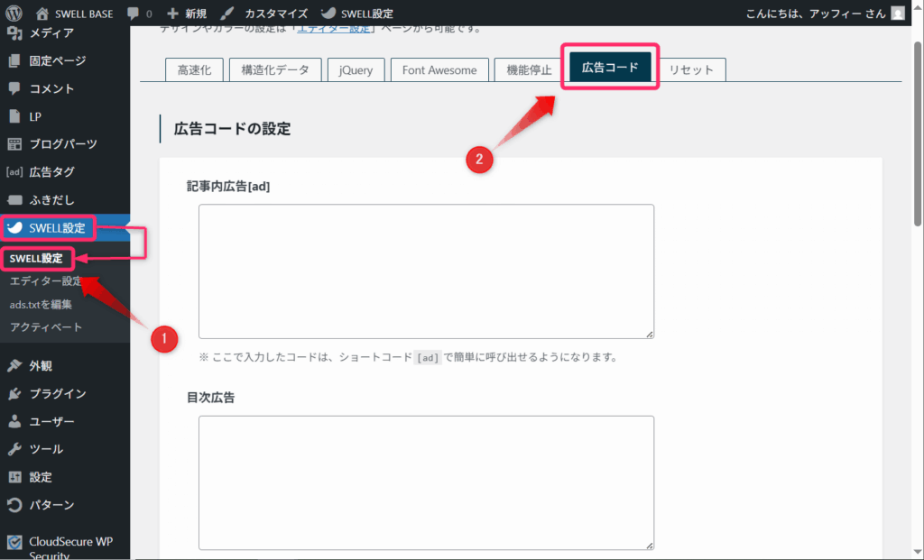Click the ブログパーツ layout icon
Image resolution: width=924 pixels, height=560 pixels.
click(x=14, y=143)
